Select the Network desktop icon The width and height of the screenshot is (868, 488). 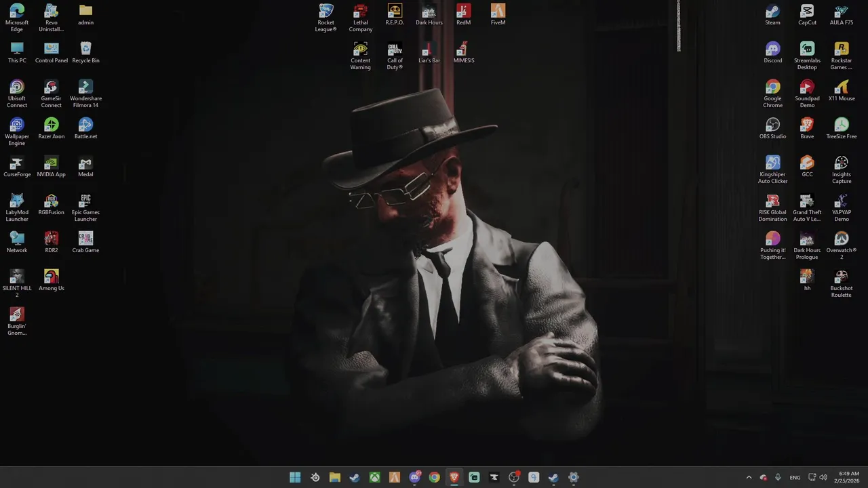pos(17,242)
